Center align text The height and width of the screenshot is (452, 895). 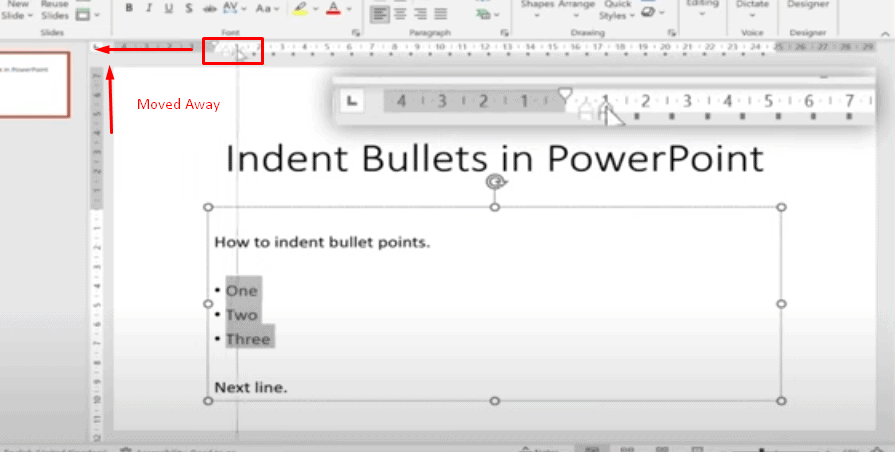pyautogui.click(x=400, y=14)
